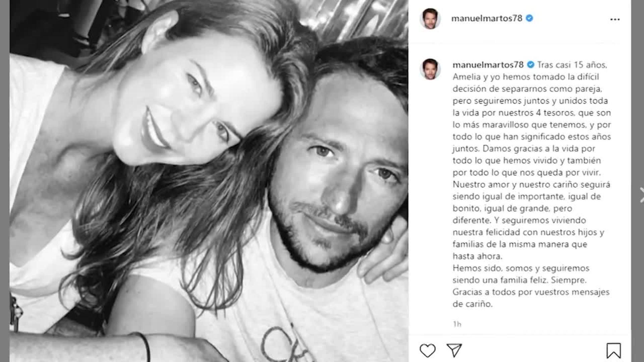644x362 pixels.
Task: Save the post with the bookmark icon
Action: 613,351
